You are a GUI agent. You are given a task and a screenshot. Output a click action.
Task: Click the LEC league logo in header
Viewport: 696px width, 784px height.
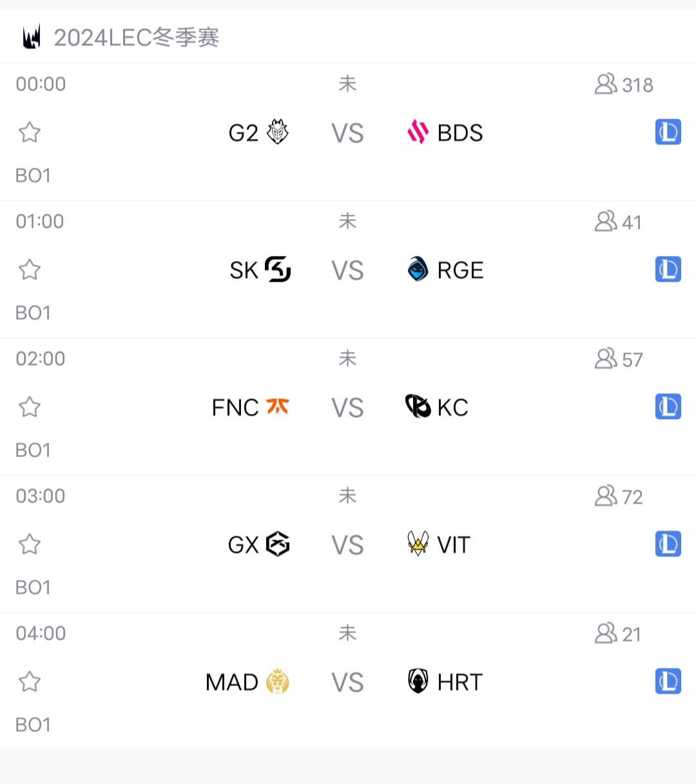(x=32, y=37)
